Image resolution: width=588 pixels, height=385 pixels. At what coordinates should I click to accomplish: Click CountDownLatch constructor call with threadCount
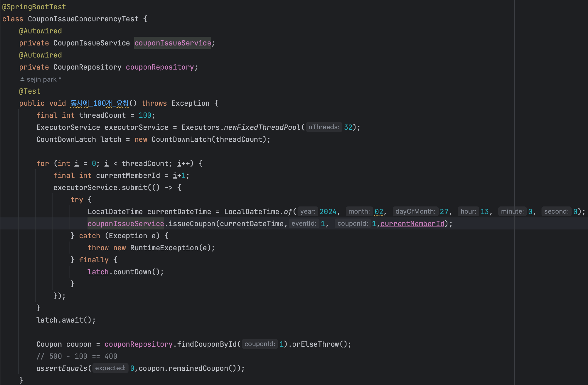coord(209,139)
